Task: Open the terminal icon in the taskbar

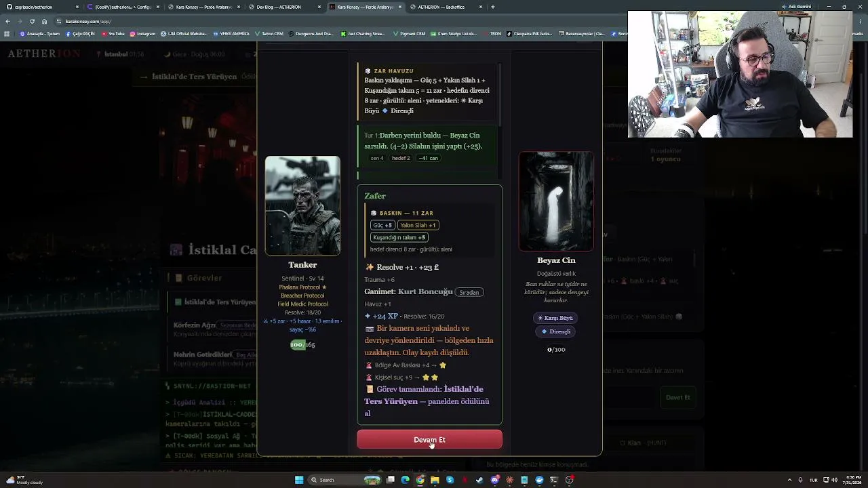Action: pyautogui.click(x=554, y=480)
